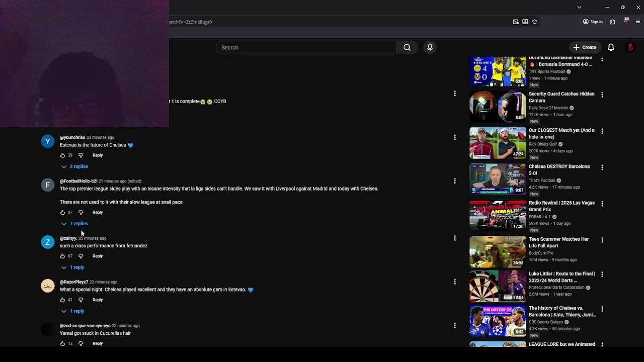
Task: Activate voice search microphone icon
Action: point(430,47)
